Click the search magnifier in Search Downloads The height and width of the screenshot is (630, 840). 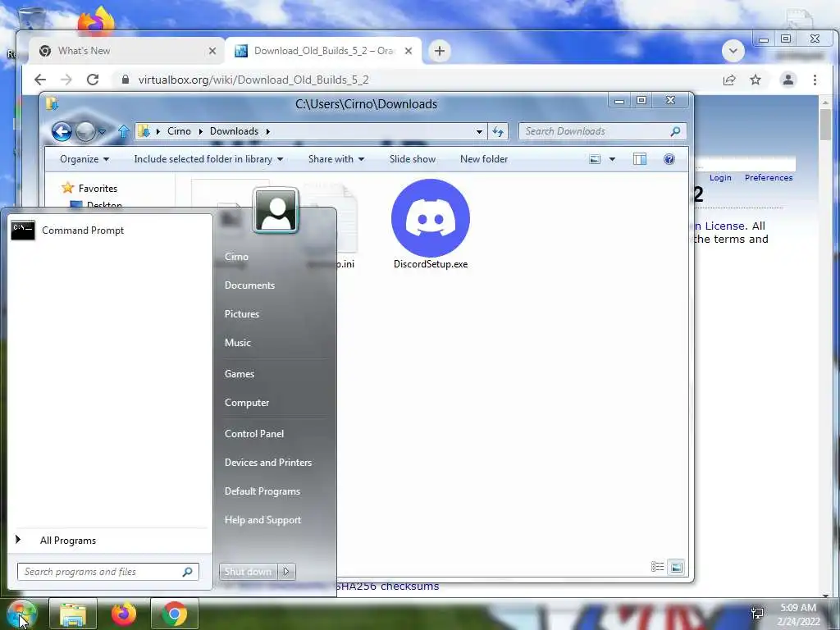(675, 131)
